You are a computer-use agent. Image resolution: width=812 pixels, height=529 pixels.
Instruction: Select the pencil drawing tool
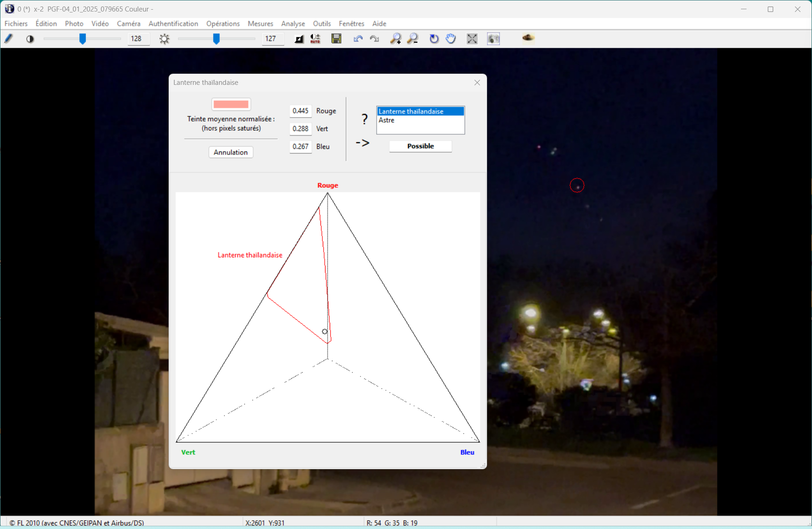point(9,39)
